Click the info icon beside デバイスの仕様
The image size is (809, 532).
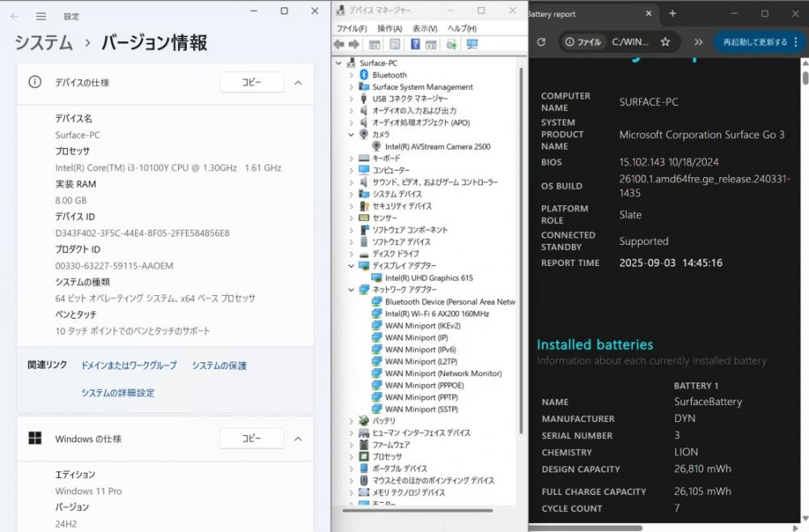pyautogui.click(x=35, y=82)
